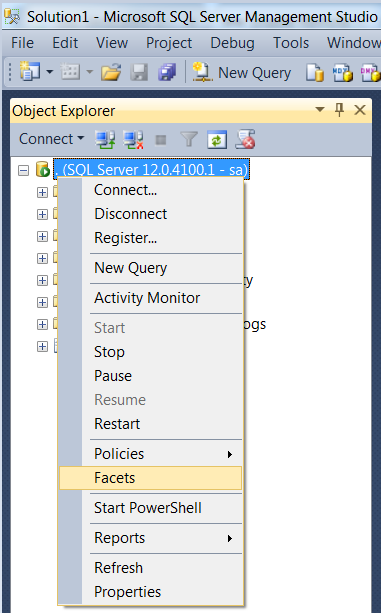Click the Refresh icon in Object Explorer
The width and height of the screenshot is (381, 613).
click(x=217, y=140)
